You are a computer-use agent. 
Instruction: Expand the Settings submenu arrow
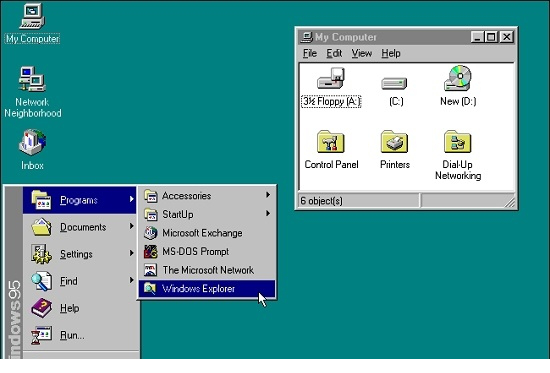click(x=132, y=253)
